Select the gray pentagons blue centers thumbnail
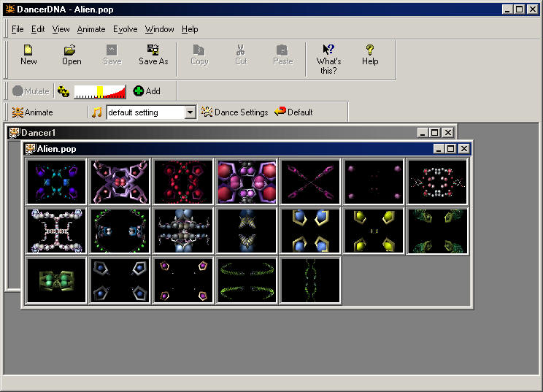The width and height of the screenshot is (543, 392). pyautogui.click(x=120, y=280)
